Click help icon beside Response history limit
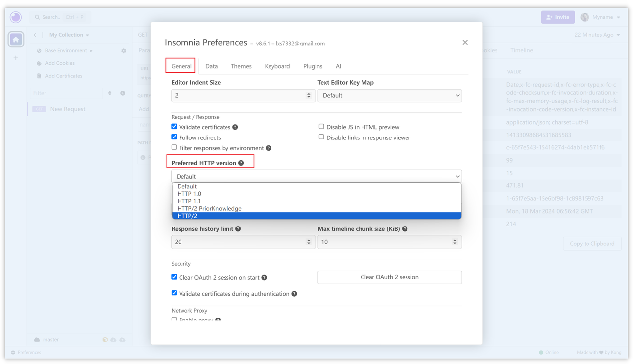 click(238, 229)
